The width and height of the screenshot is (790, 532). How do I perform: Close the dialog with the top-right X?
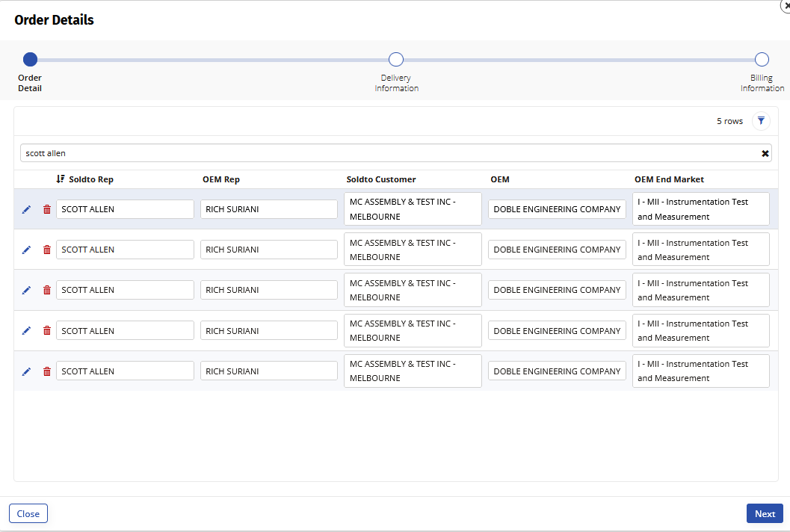pos(785,5)
